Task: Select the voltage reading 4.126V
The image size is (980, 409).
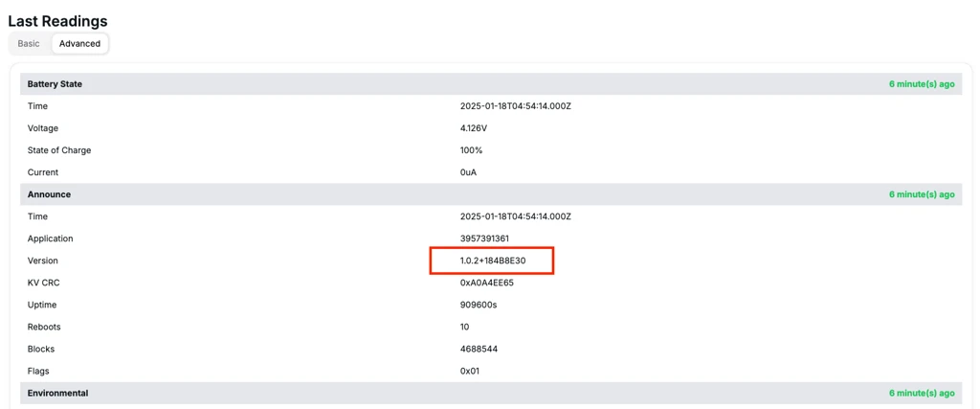Action: 473,128
